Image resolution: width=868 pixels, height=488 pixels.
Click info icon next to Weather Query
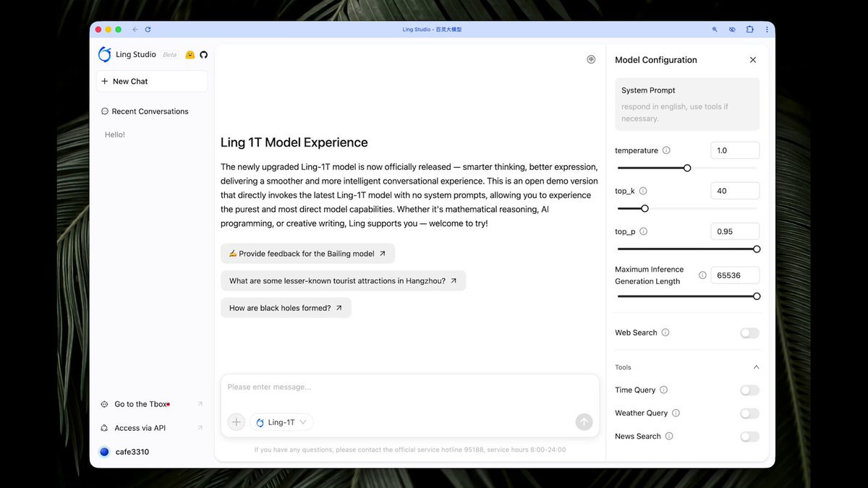(676, 413)
